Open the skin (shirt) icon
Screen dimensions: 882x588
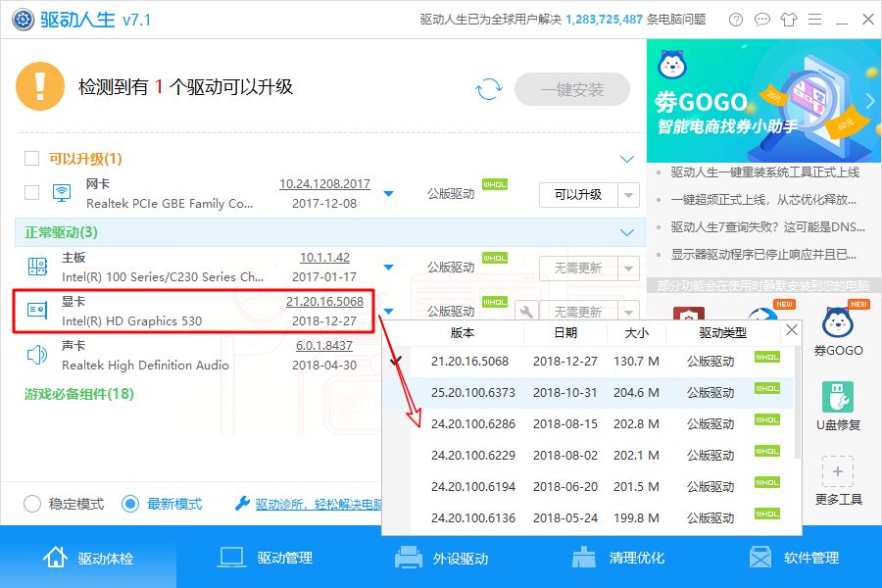(789, 20)
